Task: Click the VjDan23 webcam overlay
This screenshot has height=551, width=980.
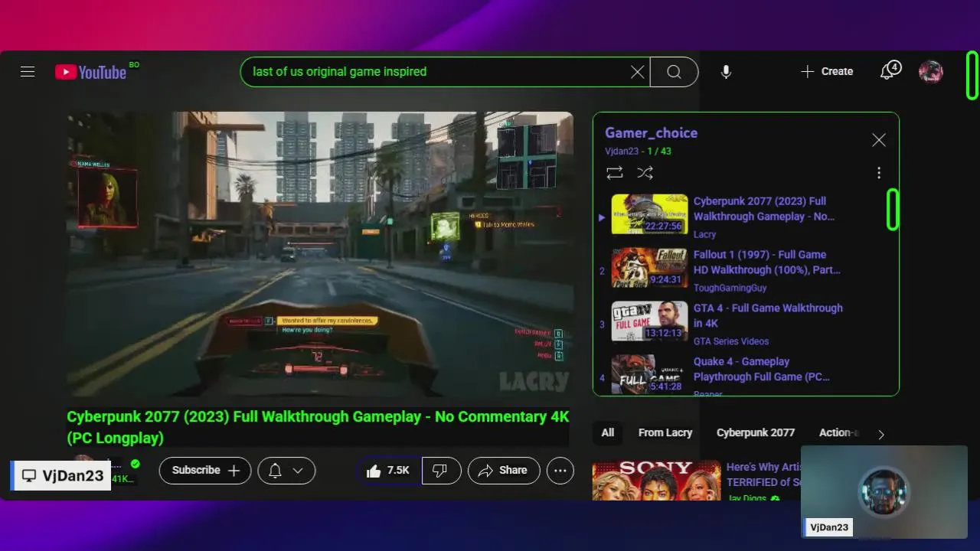Action: coord(884,491)
